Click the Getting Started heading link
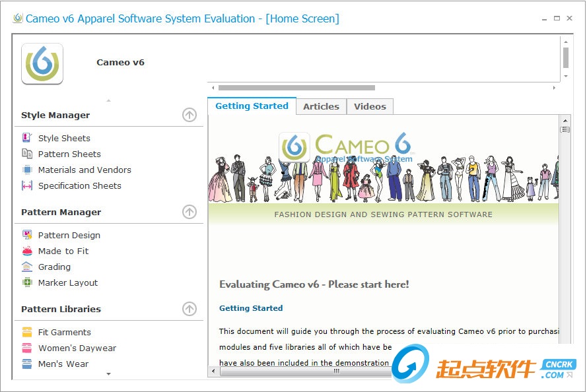The image size is (587, 392). coord(251,308)
